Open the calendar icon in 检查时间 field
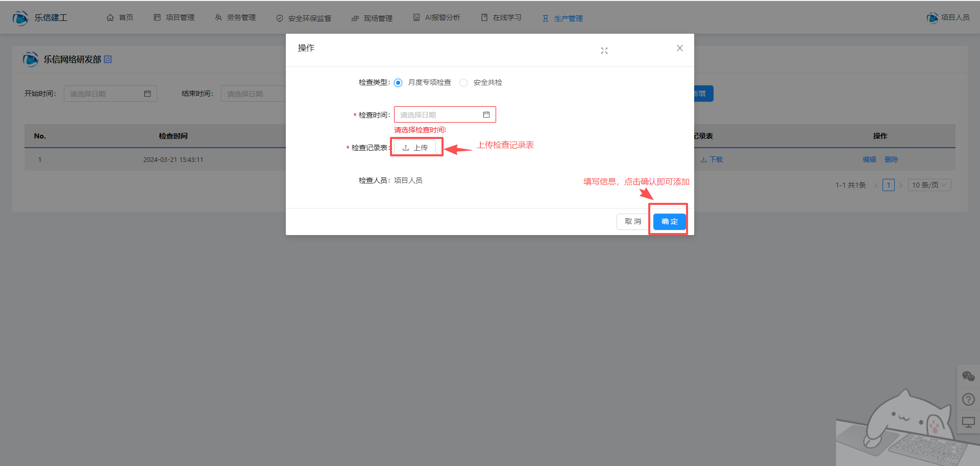 pos(486,114)
